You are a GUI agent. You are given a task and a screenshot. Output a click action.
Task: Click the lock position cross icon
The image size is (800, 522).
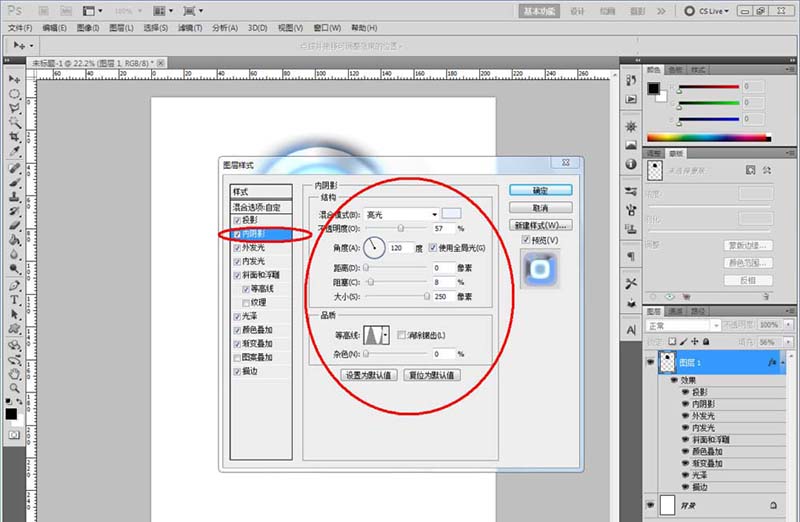694,341
